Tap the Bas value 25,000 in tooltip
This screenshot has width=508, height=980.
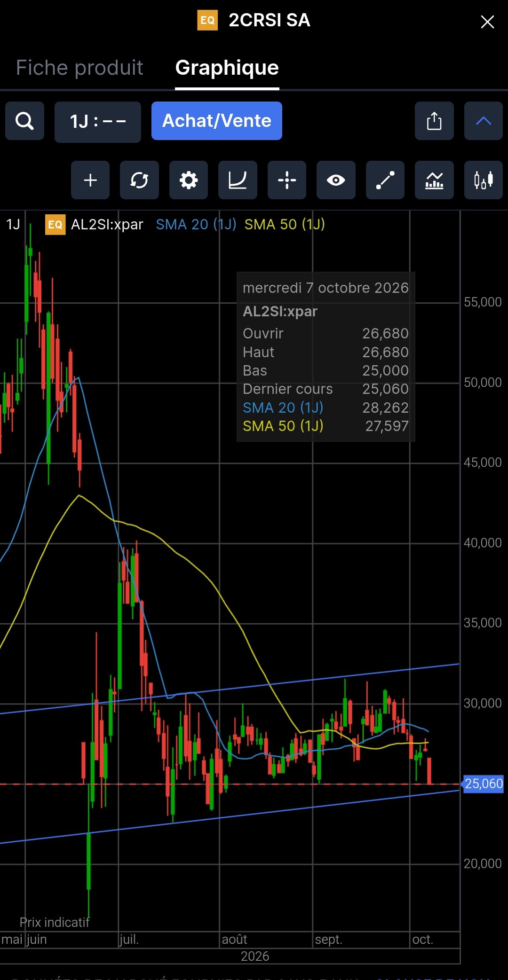click(385, 370)
